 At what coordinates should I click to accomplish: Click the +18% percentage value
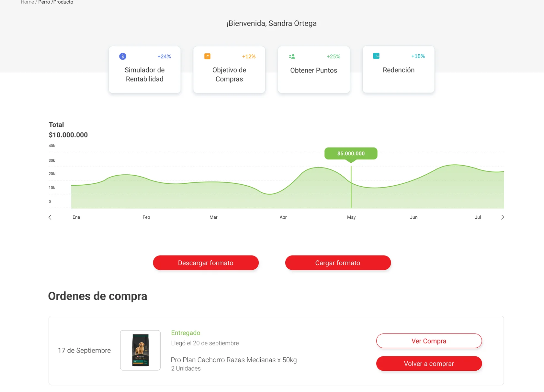418,56
